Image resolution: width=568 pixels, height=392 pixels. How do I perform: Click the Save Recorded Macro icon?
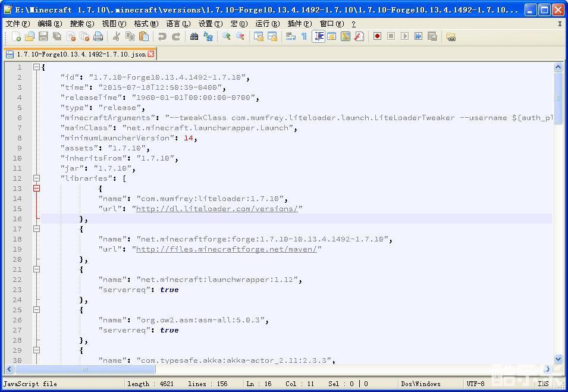(x=432, y=37)
